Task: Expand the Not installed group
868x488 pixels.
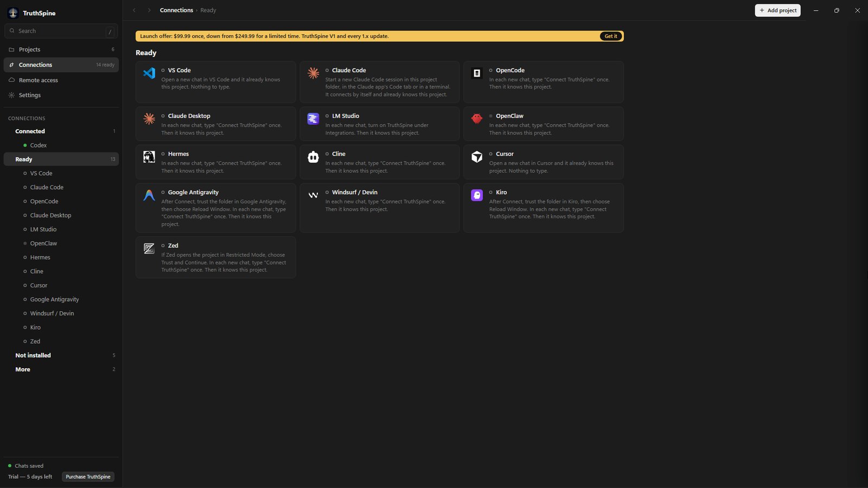Action: coord(61,355)
